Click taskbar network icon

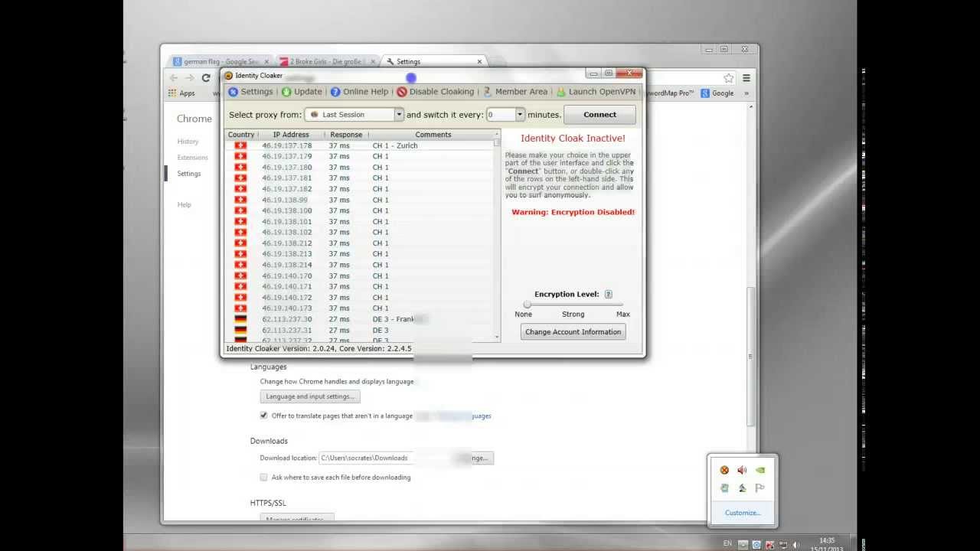(x=782, y=545)
